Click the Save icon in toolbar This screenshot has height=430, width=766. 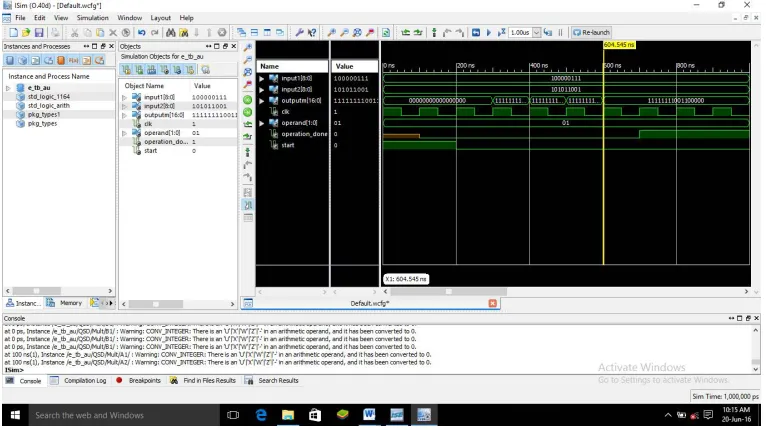(39, 33)
